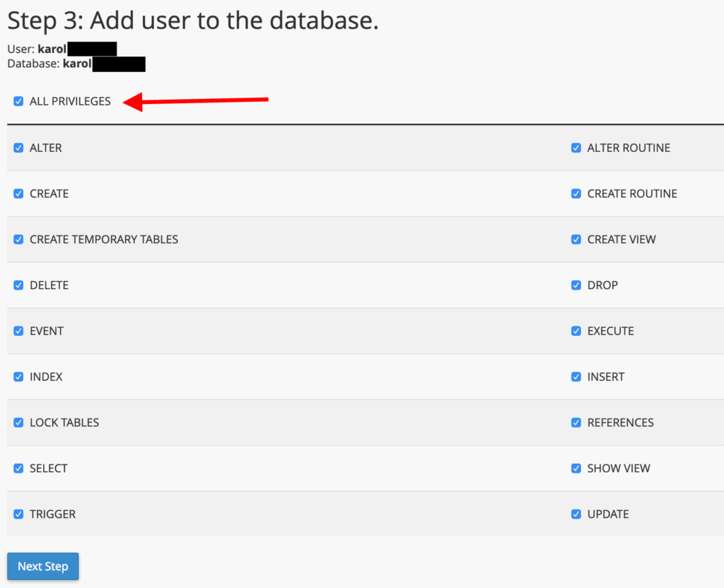Click the Next Step button

click(x=43, y=566)
